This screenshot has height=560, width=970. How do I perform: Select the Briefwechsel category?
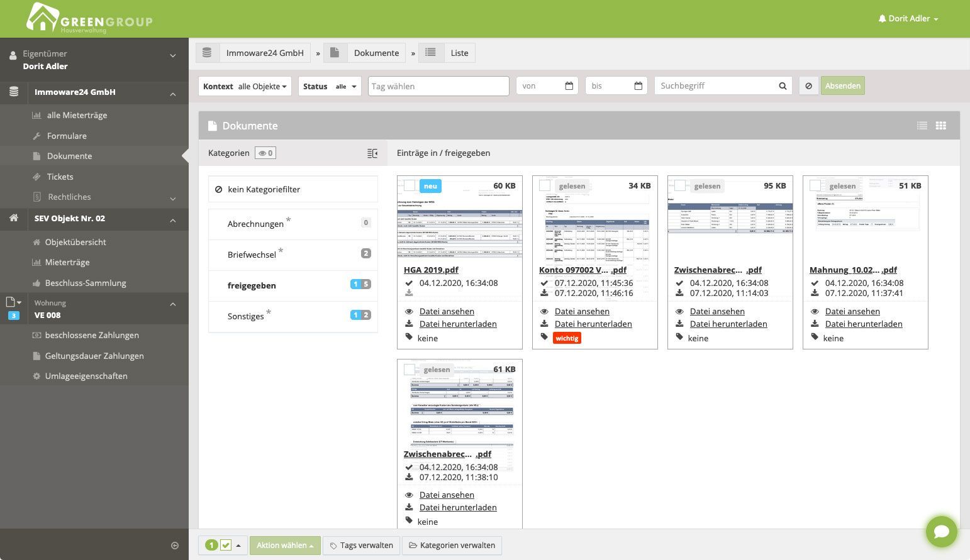click(293, 255)
